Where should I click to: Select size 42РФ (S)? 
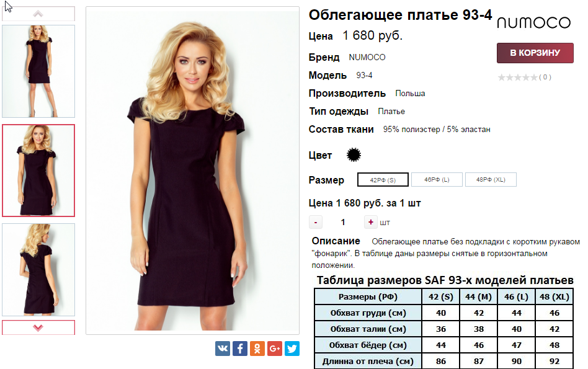point(383,180)
